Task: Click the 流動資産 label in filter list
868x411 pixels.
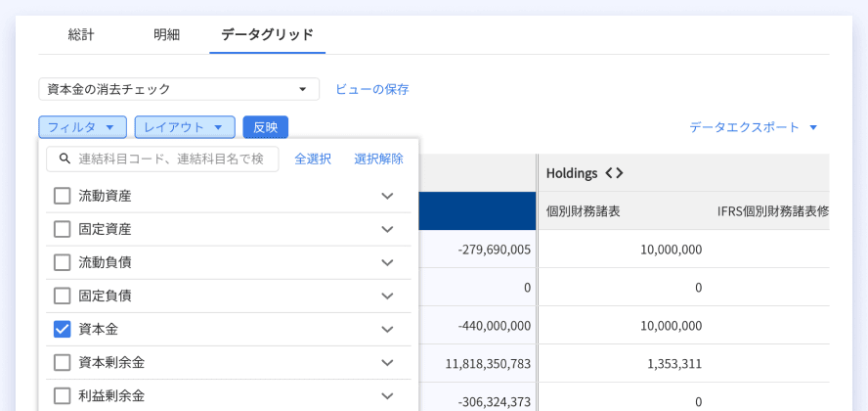Action: [106, 196]
